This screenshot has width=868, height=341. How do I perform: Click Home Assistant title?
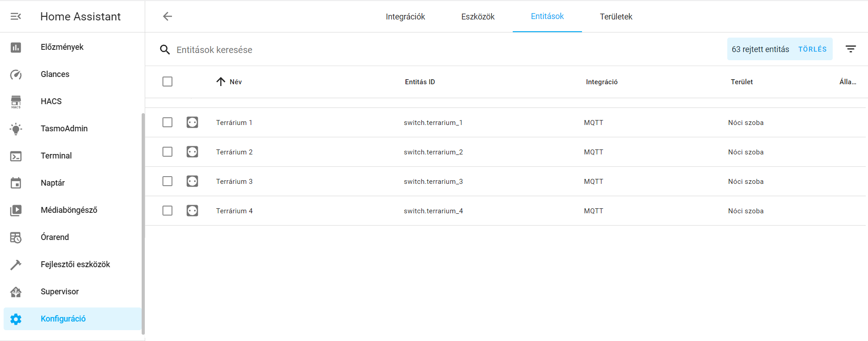(x=81, y=16)
